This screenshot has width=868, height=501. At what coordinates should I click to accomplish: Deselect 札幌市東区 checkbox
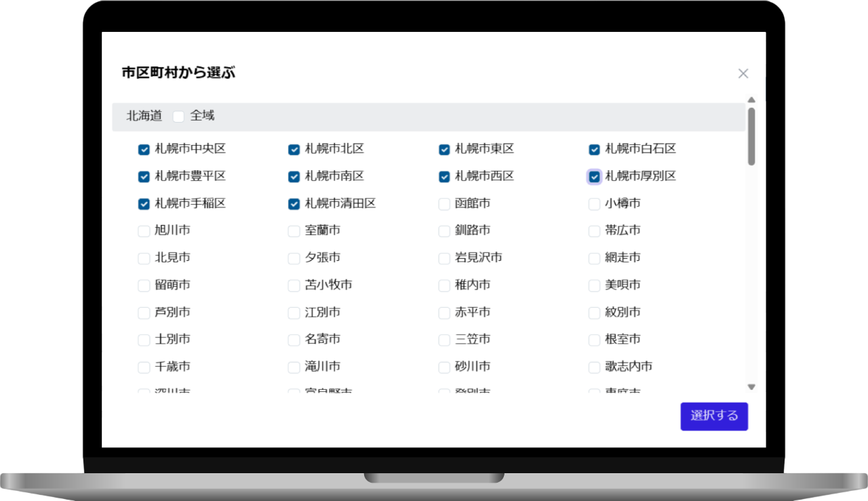coord(444,150)
